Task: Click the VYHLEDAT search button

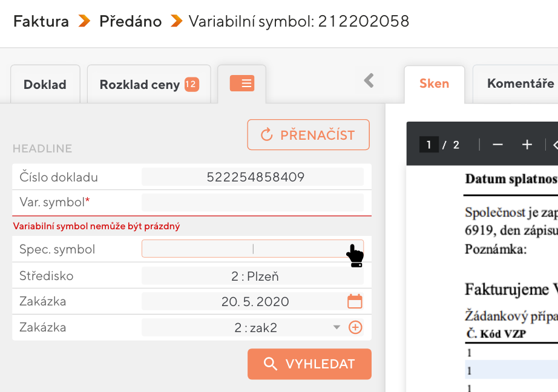Action: (309, 364)
